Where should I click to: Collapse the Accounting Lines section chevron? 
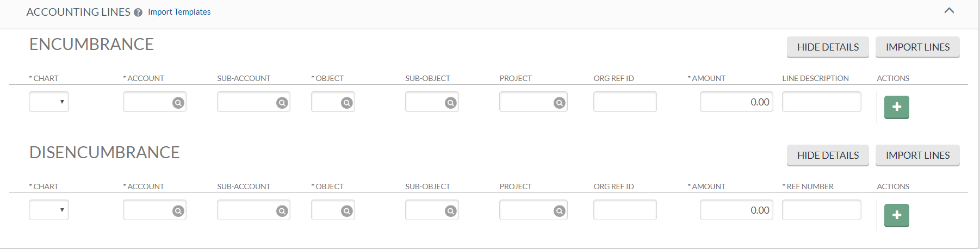(950, 11)
